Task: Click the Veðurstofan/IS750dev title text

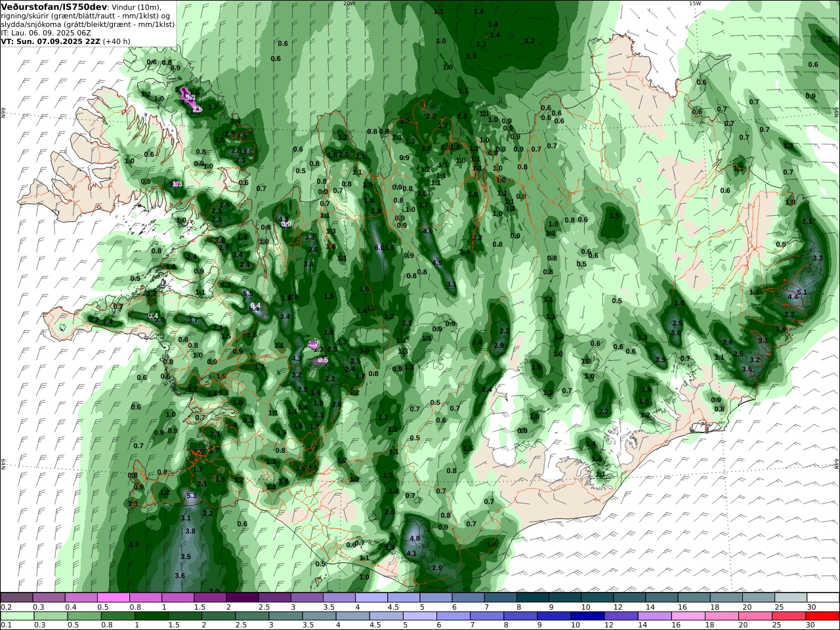Action: tap(54, 7)
